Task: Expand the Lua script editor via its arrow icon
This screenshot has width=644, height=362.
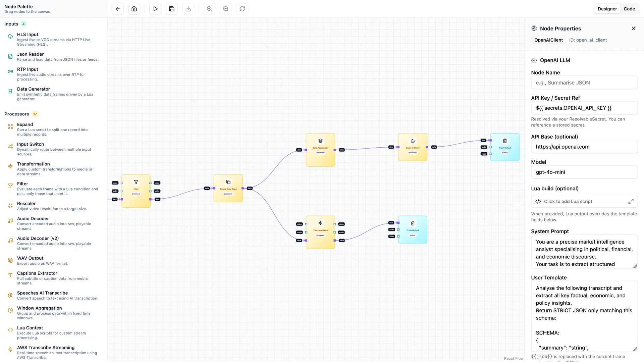Action: (x=631, y=201)
